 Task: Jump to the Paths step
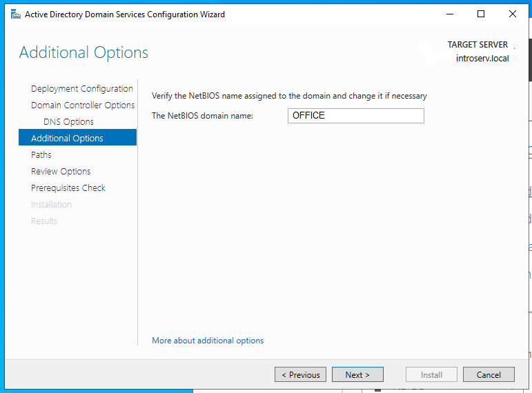tap(41, 155)
